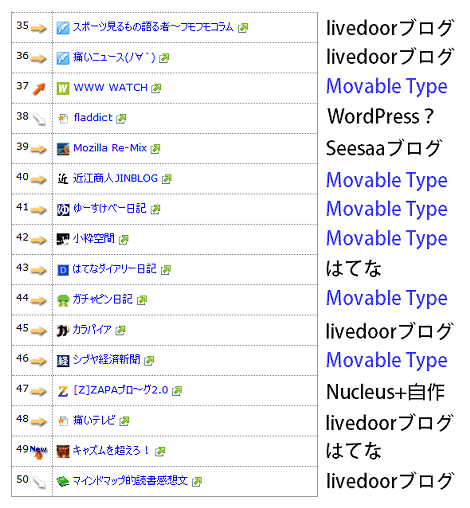Click the green book favicon of マインドマップ的読書感想文
The image size is (470, 508).
pyautogui.click(x=63, y=482)
